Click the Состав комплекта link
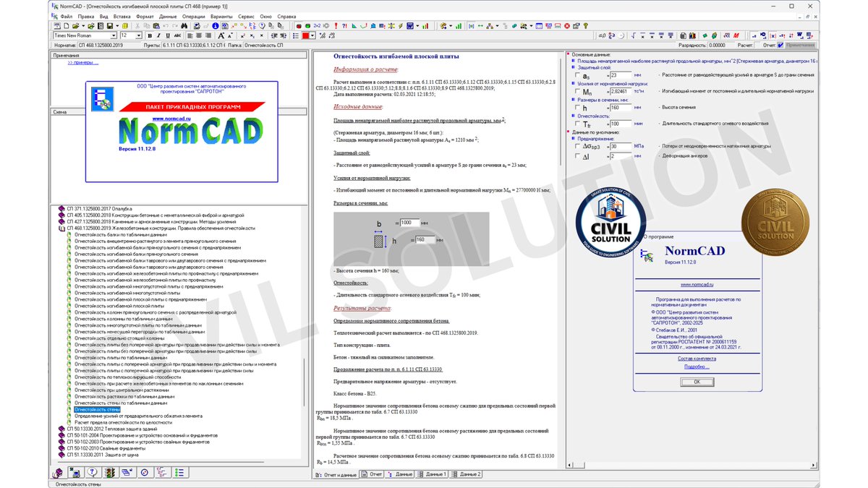 [697, 359]
